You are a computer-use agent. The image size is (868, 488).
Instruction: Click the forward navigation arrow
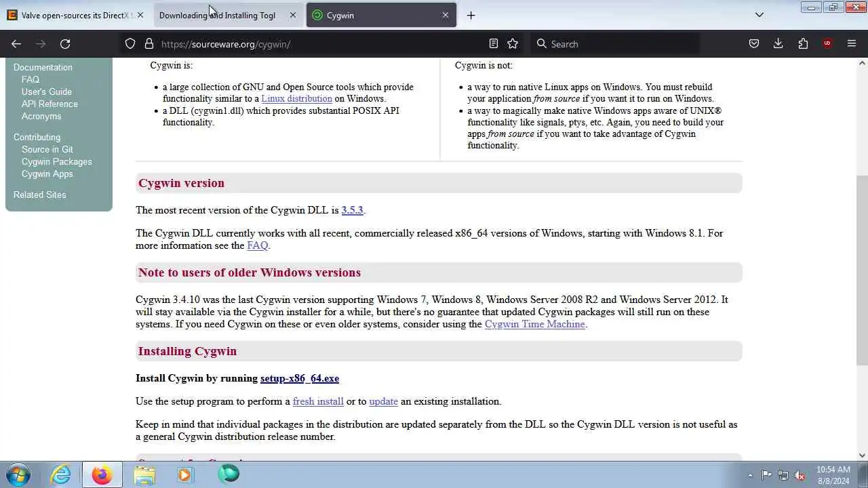click(41, 43)
